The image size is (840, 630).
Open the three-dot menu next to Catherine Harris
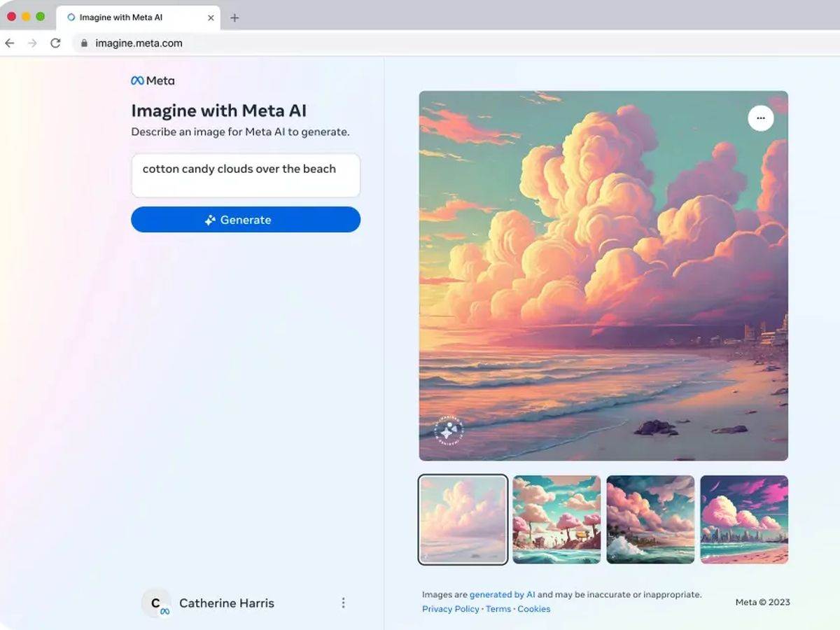point(343,603)
